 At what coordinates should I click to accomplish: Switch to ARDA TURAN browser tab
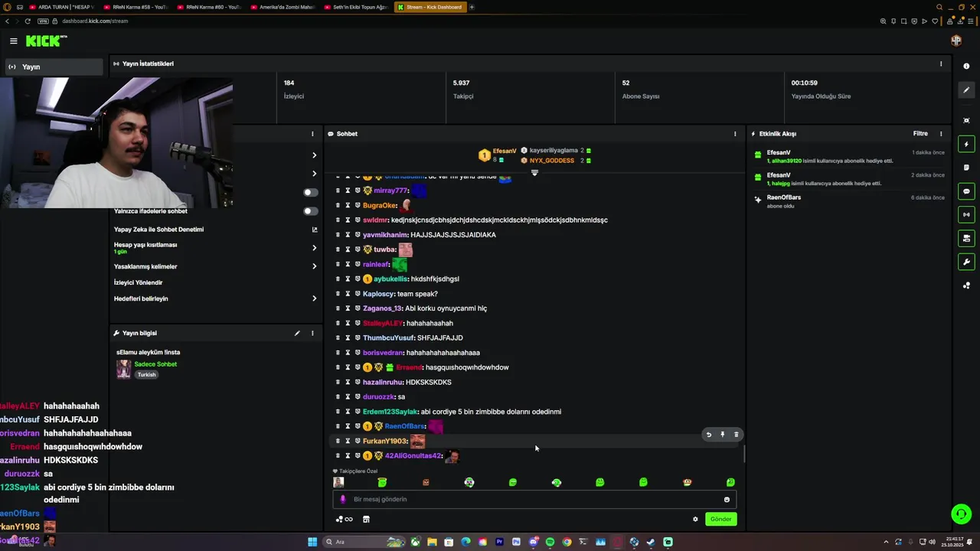click(61, 7)
